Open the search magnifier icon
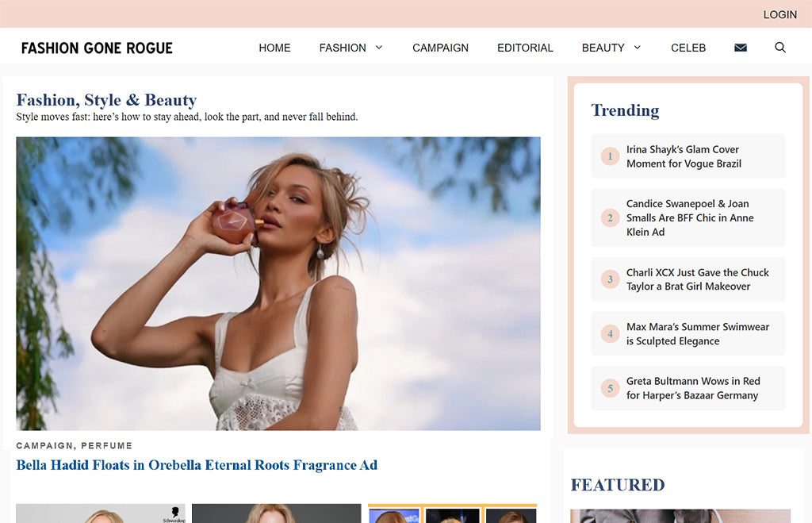Viewport: 812px width, 523px height. click(x=780, y=48)
